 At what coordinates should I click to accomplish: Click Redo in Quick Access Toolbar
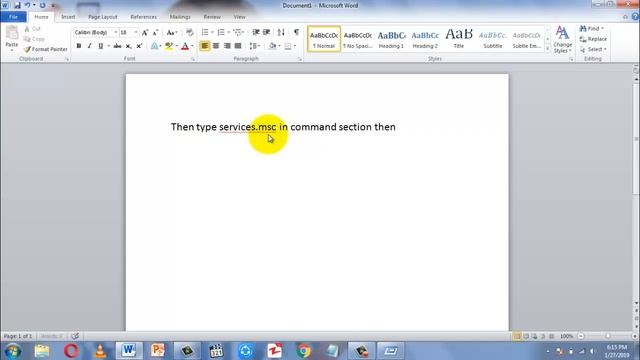click(42, 5)
